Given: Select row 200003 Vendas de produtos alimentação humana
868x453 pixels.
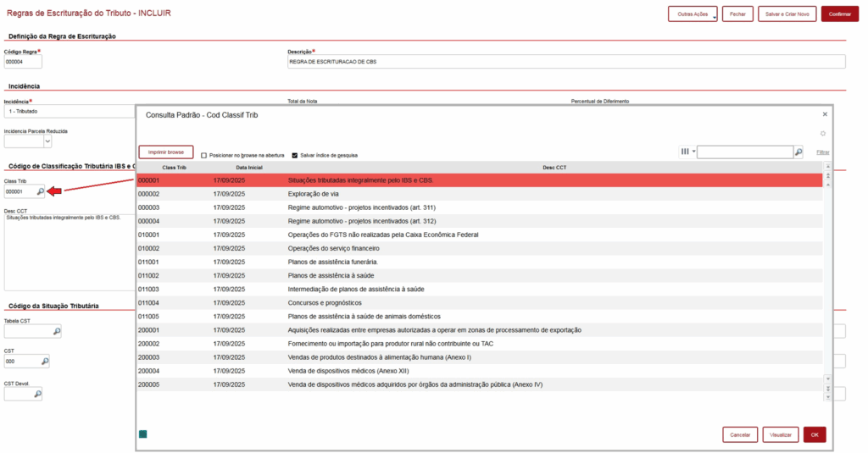Looking at the screenshot, I should pos(480,357).
